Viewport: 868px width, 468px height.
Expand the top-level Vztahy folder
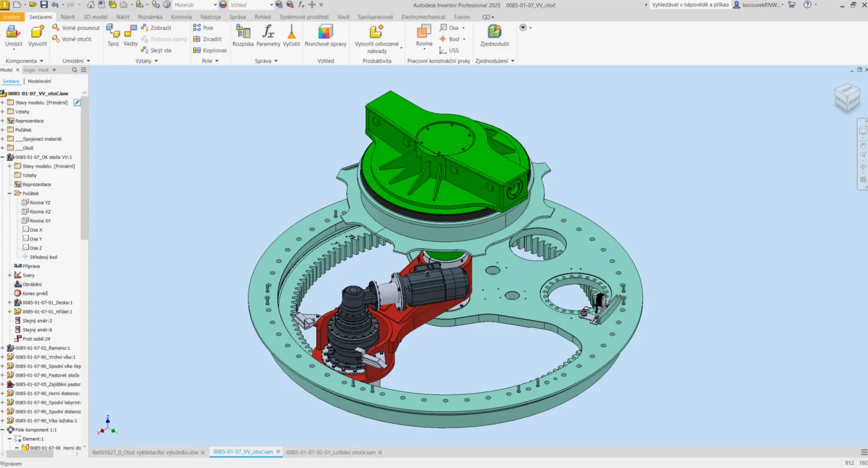coord(3,112)
